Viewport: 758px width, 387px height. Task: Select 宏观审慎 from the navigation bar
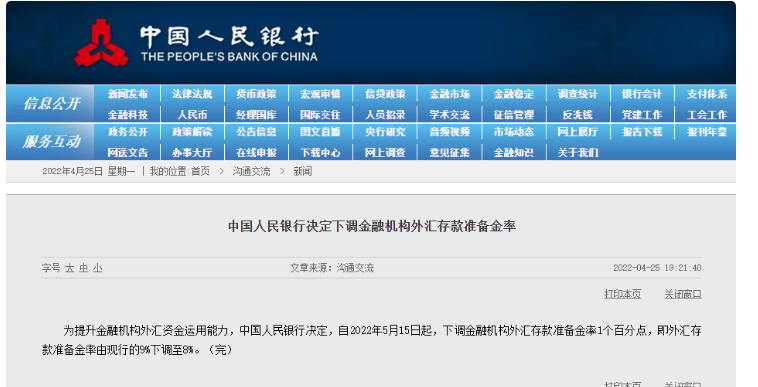[x=321, y=94]
